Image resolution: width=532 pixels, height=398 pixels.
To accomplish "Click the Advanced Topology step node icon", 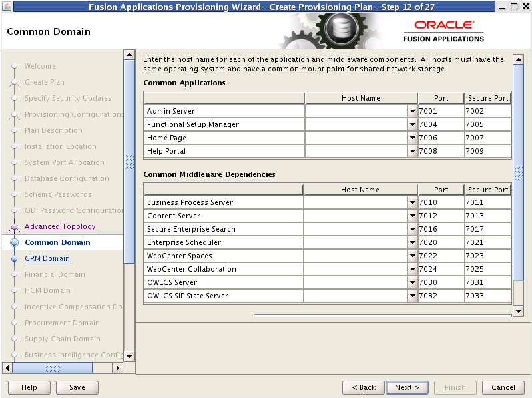I will 14,227.
